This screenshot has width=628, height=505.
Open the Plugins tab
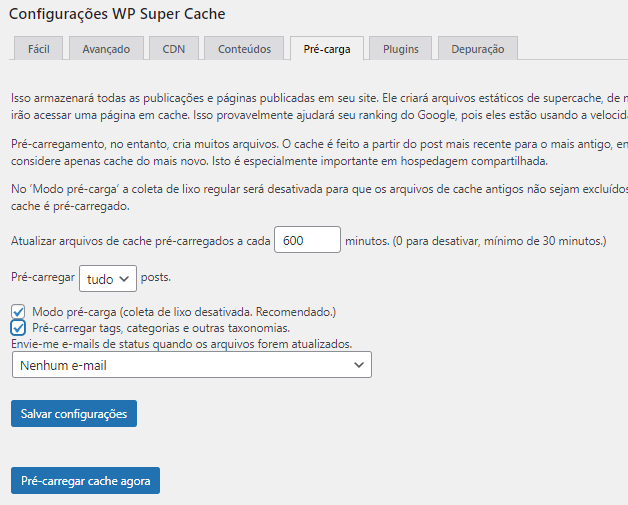tap(400, 48)
